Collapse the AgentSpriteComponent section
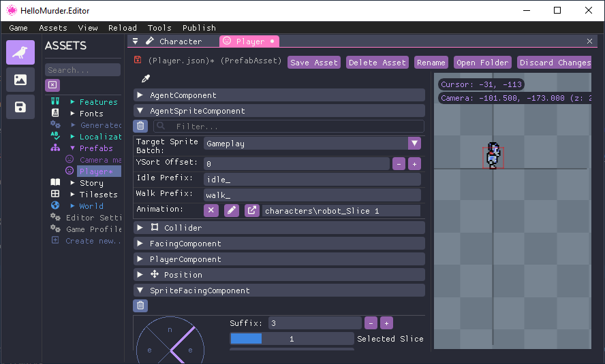Viewport: 605px width, 364px height. (x=140, y=111)
